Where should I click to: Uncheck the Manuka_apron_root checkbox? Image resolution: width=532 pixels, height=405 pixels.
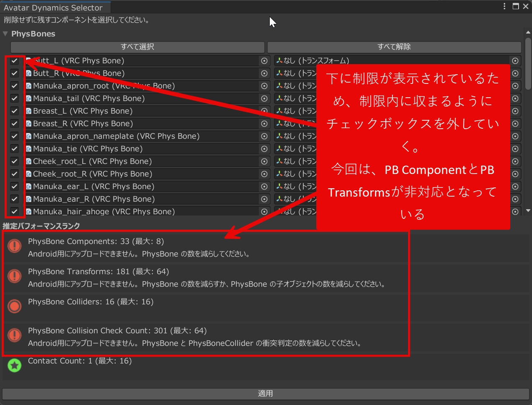coord(15,86)
